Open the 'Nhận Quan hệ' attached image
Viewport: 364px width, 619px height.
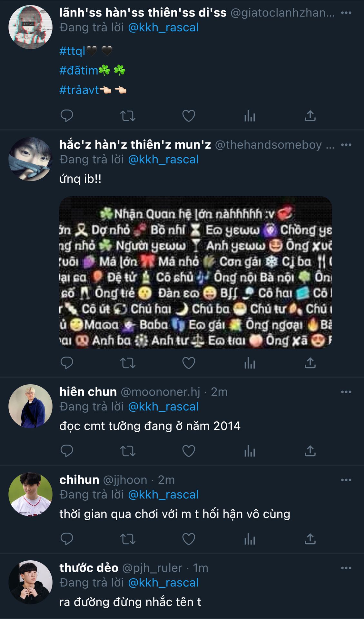pyautogui.click(x=195, y=272)
